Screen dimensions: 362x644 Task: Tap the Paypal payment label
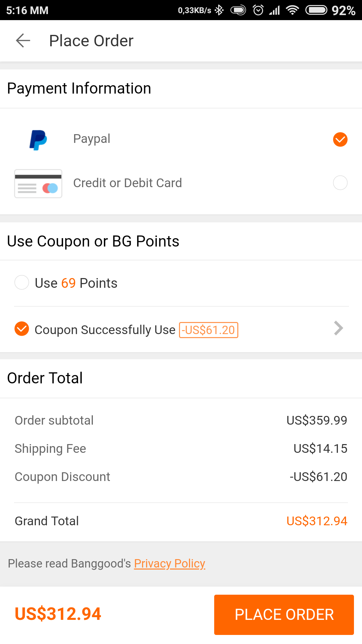click(92, 139)
